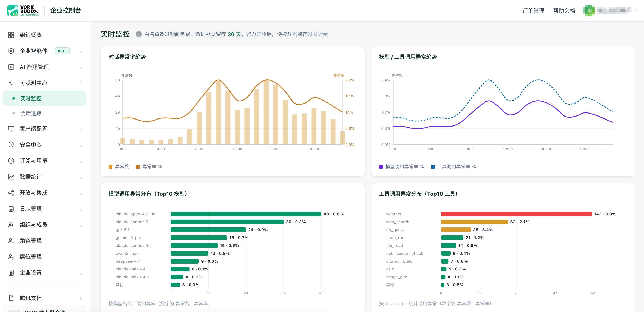Toggle 模型调用异常率 % legend item
644x312 pixels.
(401, 166)
